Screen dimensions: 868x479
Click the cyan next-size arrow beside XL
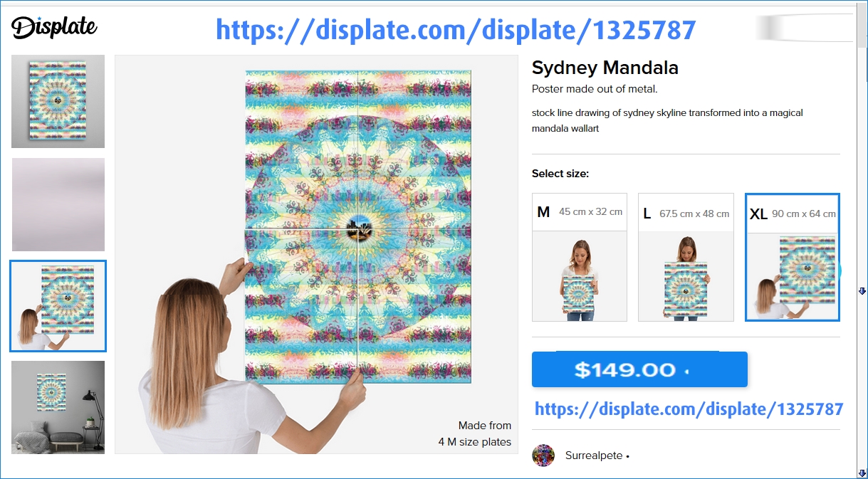click(840, 270)
